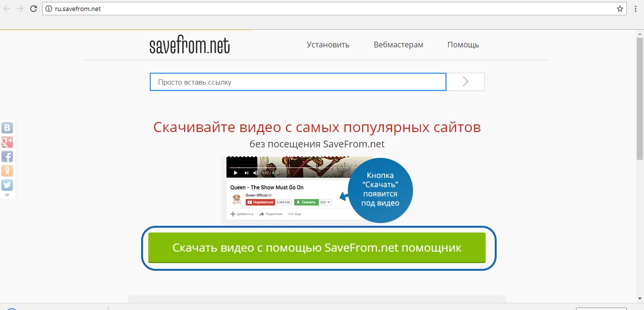Open the browser three-dot menu

[x=635, y=9]
